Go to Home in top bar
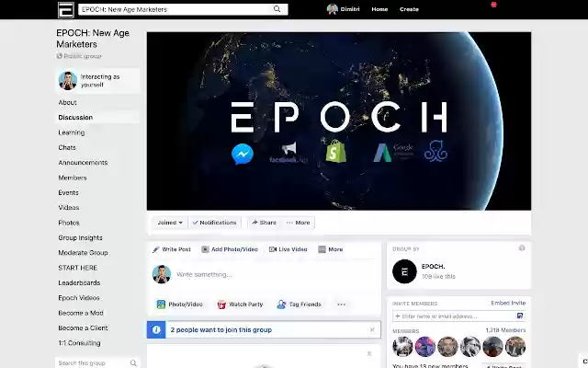Screen dimensions: 588x368 click(x=379, y=9)
